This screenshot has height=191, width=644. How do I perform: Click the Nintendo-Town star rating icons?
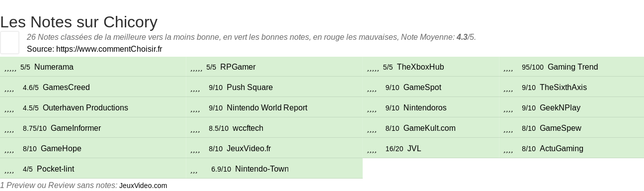point(194,171)
